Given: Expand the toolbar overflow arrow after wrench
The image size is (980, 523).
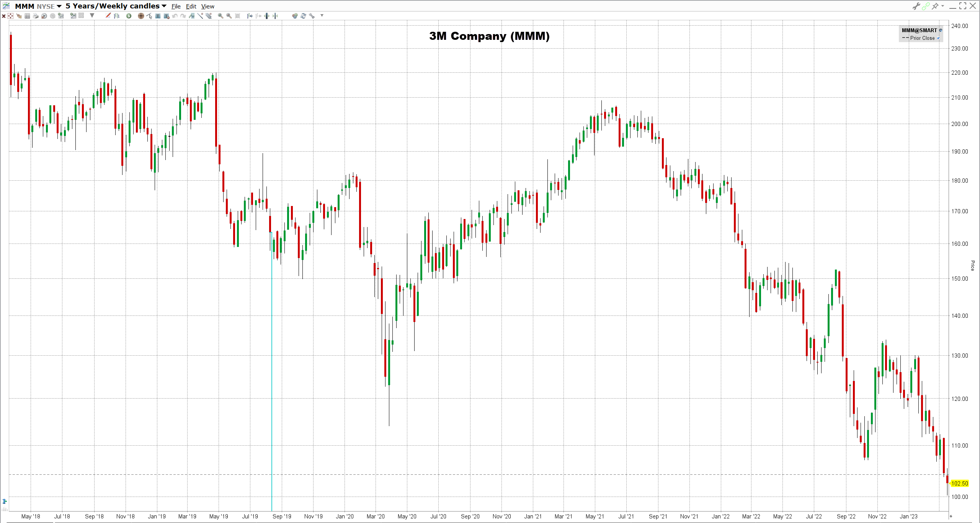Looking at the screenshot, I should pyautogui.click(x=322, y=16).
